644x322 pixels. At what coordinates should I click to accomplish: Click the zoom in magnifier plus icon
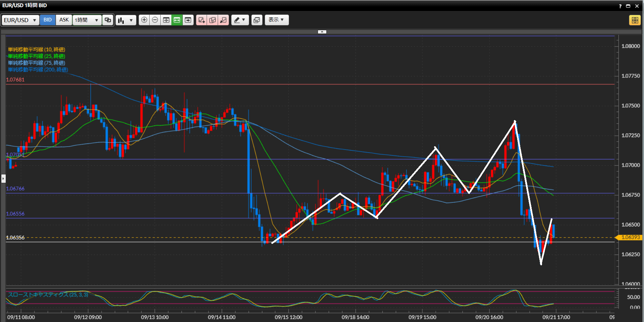pyautogui.click(x=144, y=20)
